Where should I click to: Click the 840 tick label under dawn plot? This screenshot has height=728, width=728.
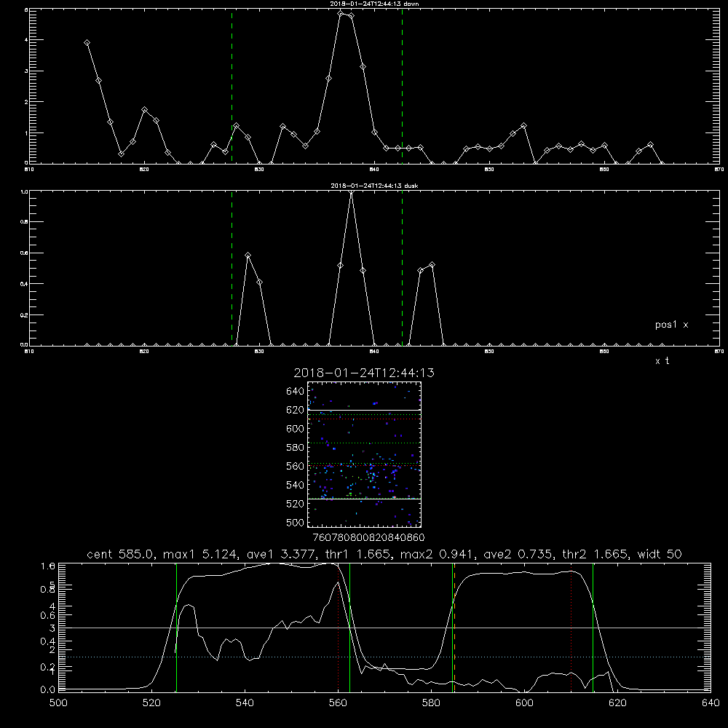point(374,170)
